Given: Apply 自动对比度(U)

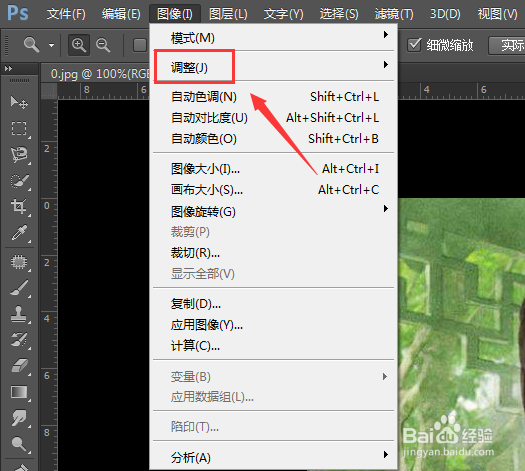Looking at the screenshot, I should click(274, 118).
